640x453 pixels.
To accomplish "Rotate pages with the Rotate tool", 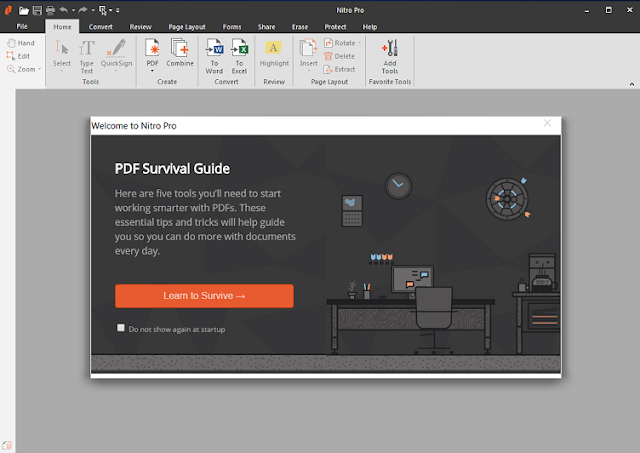I will pyautogui.click(x=340, y=43).
